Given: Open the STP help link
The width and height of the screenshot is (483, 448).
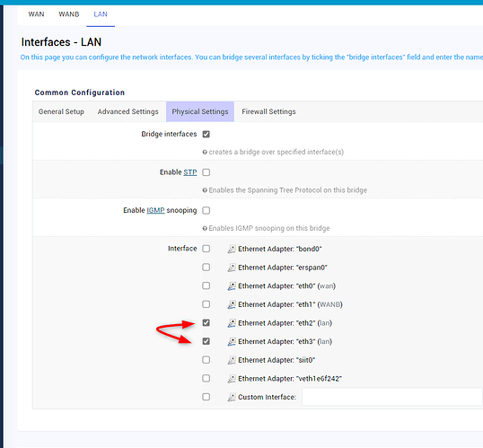Looking at the screenshot, I should (190, 172).
